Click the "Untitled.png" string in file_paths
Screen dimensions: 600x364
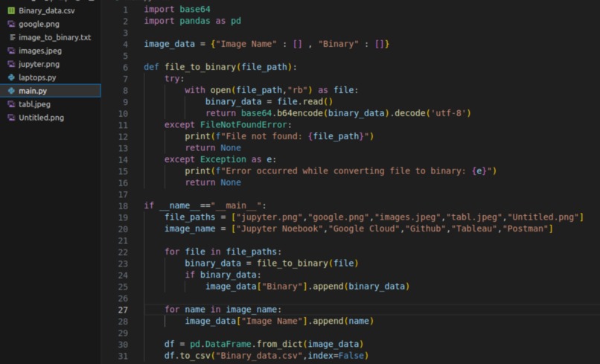[543, 217]
